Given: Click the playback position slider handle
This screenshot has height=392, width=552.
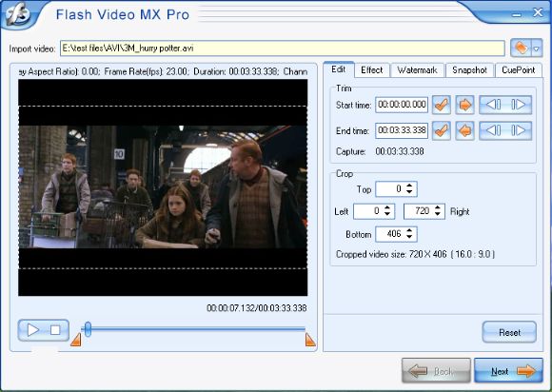Looking at the screenshot, I should pos(88,329).
